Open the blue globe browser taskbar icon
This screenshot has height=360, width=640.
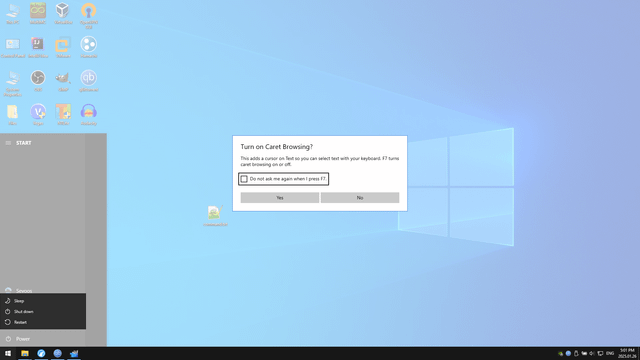pyautogui.click(x=58, y=353)
